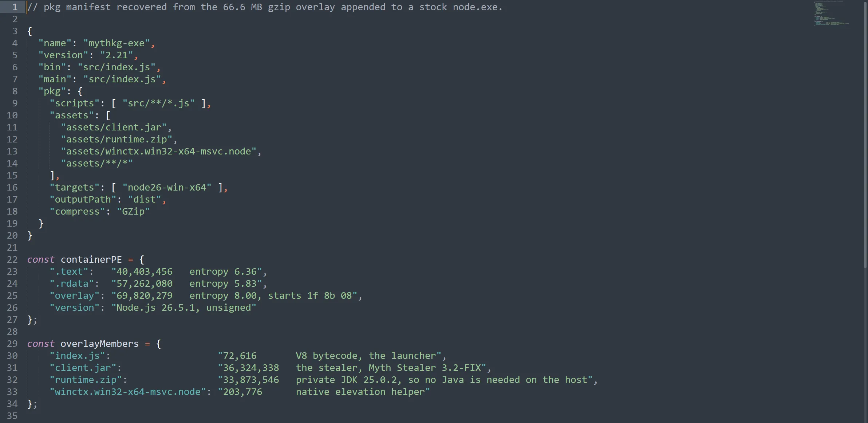
Task: Click the opening bracket after "assets" on line 10
Action: tap(108, 115)
